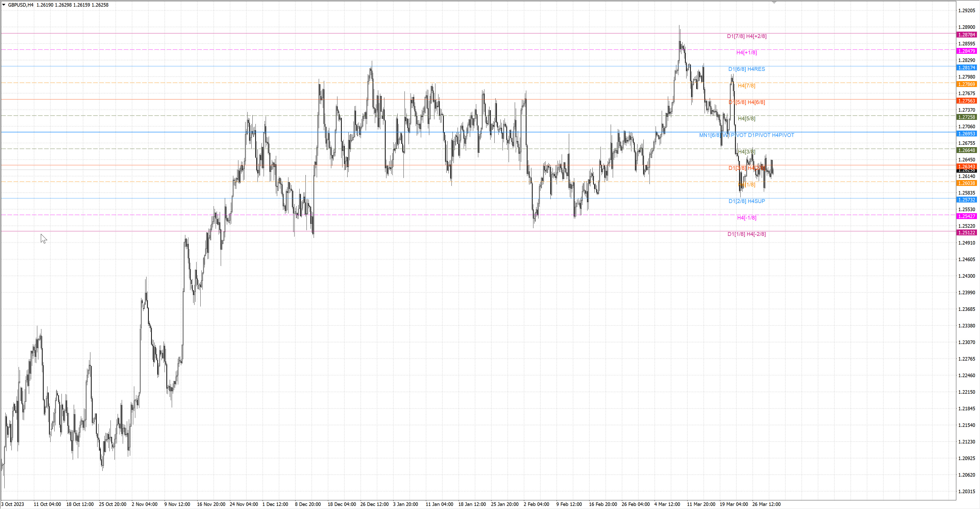Click the 16 Nov 20:00 time axis label
This screenshot has width=980, height=509.
(x=211, y=504)
